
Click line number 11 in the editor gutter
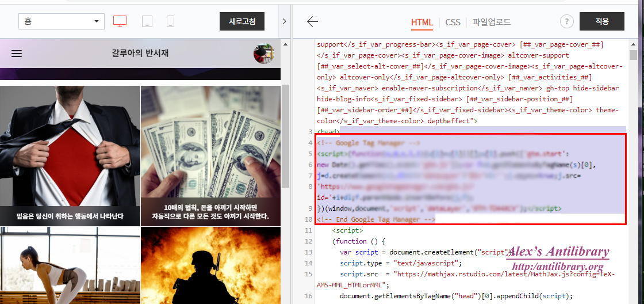[308, 230]
